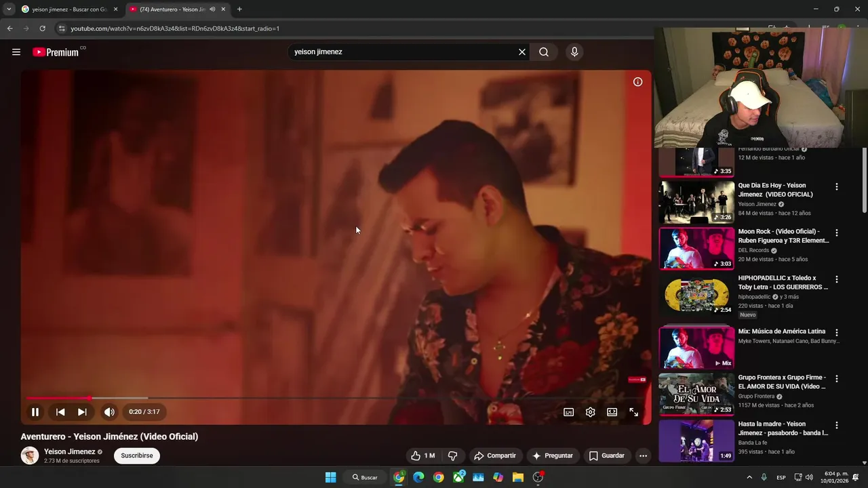
Task: Enter fullscreen mode
Action: 633,412
